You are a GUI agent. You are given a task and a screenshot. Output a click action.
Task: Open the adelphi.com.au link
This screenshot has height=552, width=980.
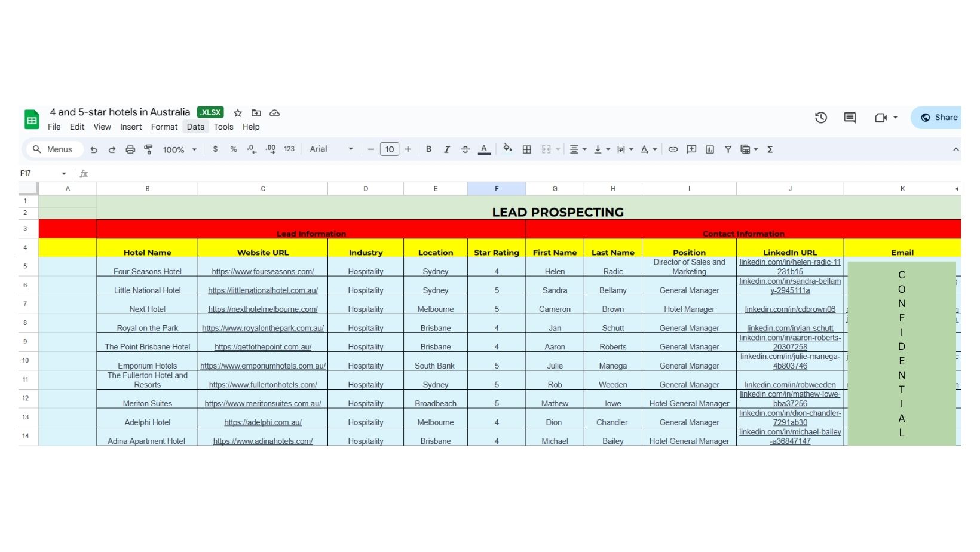[x=263, y=422]
